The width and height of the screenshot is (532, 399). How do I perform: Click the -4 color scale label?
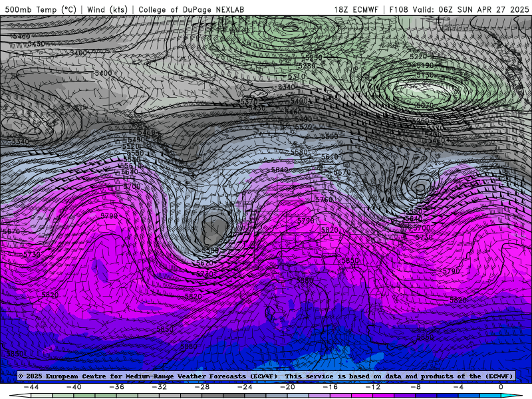(x=459, y=387)
